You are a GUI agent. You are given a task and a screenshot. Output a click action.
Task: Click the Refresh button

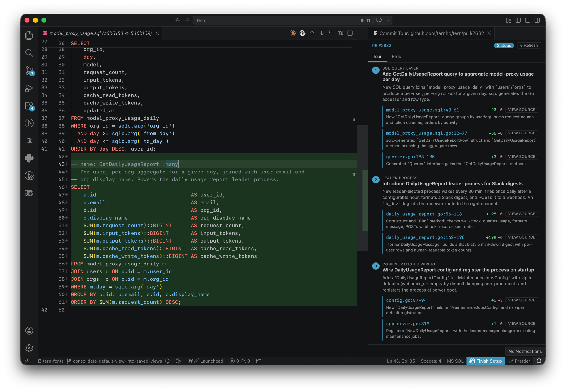pyautogui.click(x=529, y=45)
